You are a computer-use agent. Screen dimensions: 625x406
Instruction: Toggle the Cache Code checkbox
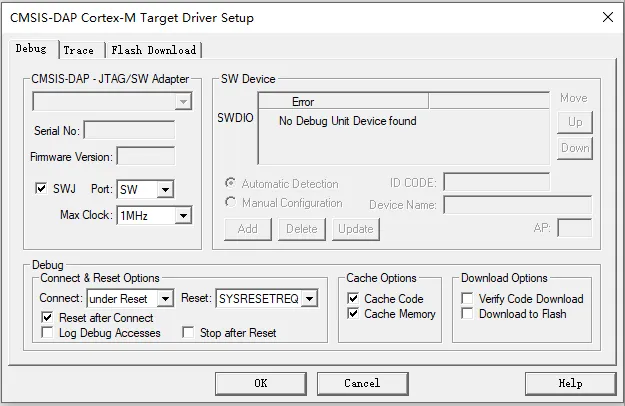pos(353,298)
